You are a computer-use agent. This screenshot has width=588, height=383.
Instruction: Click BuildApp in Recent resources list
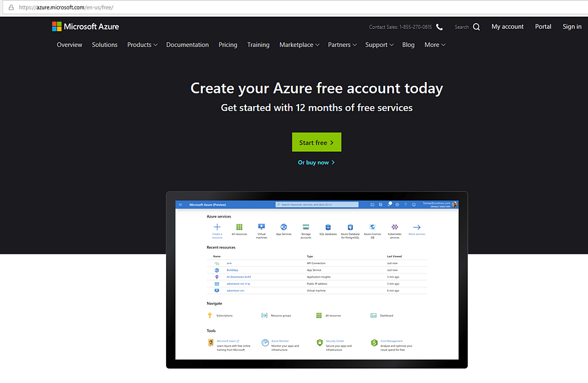tap(232, 270)
